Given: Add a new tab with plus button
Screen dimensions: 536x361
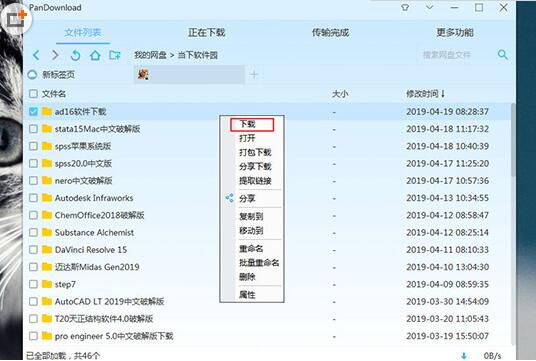Looking at the screenshot, I should 254,75.
